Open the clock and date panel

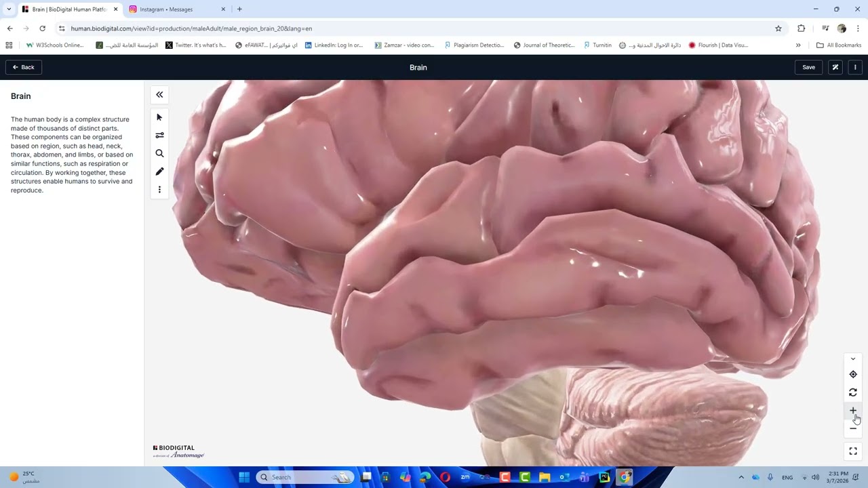838,477
